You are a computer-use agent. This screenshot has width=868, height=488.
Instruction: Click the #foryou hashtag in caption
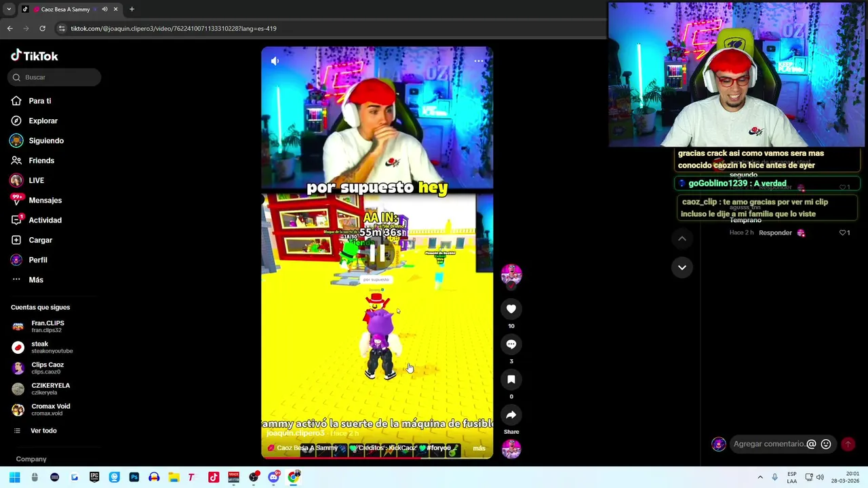tap(438, 448)
